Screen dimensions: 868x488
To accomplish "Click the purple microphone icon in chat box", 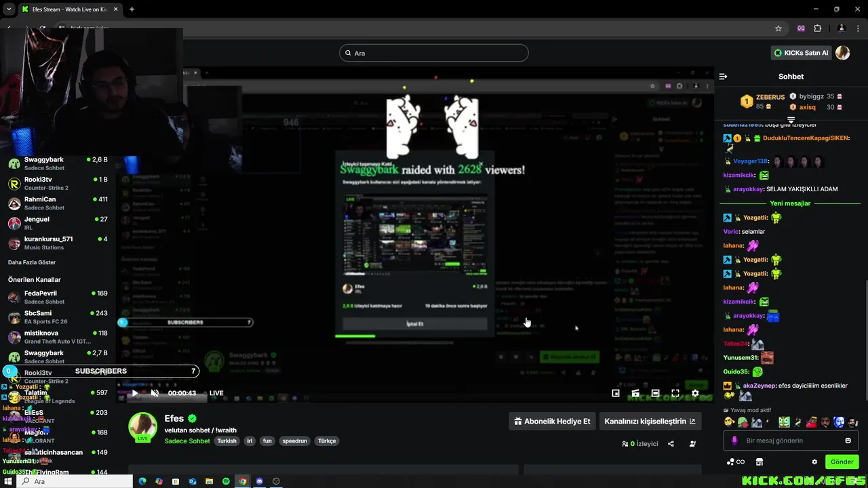I will point(734,441).
